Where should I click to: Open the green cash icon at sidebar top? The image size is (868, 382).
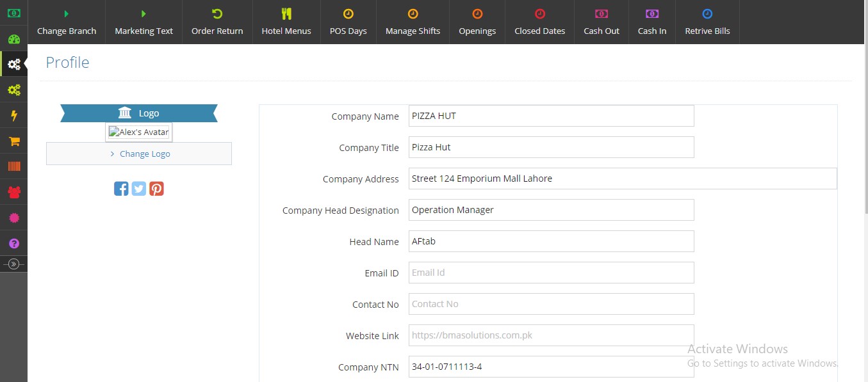pos(13,13)
